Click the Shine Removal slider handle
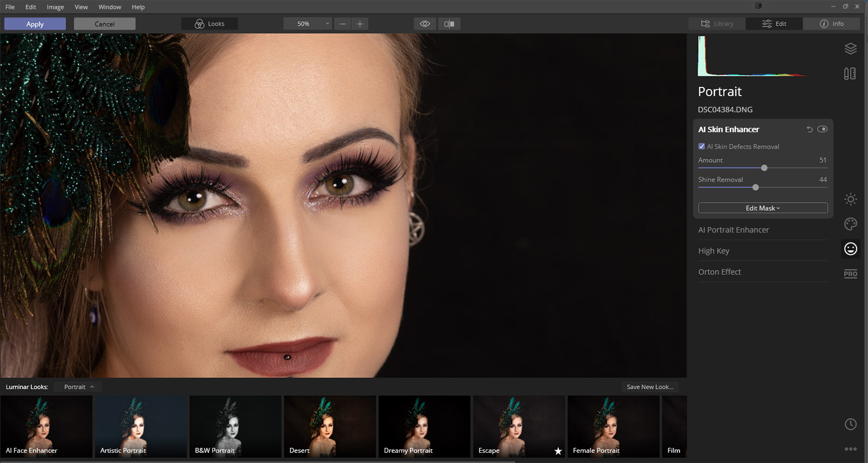 tap(755, 188)
